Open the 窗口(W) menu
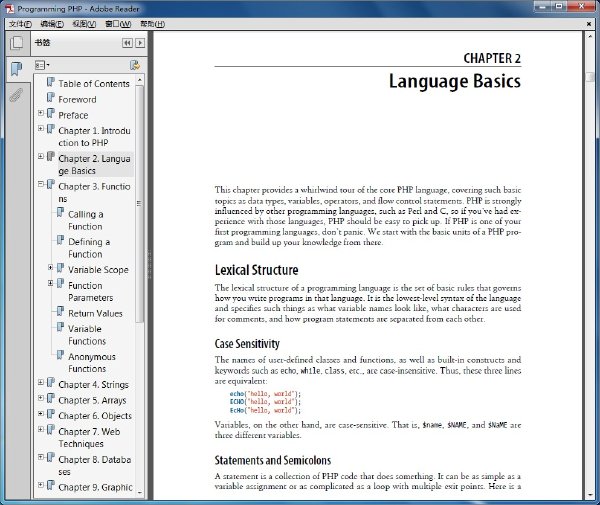 click(x=118, y=24)
